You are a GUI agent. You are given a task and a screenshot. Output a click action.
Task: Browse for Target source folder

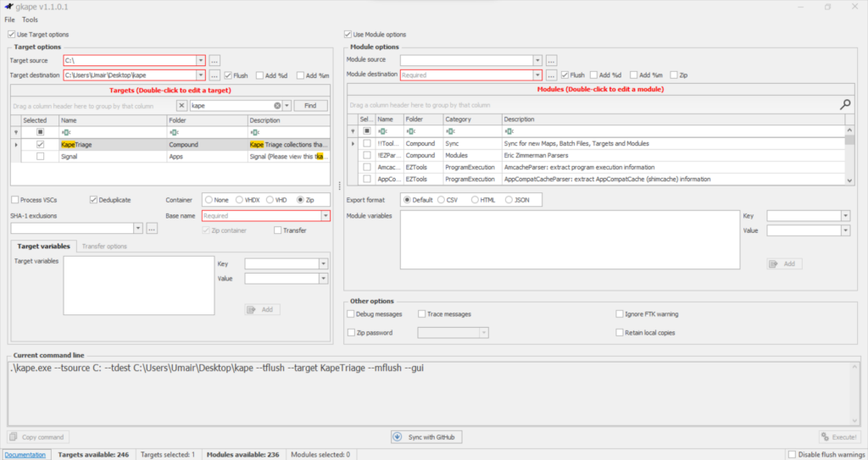click(214, 60)
